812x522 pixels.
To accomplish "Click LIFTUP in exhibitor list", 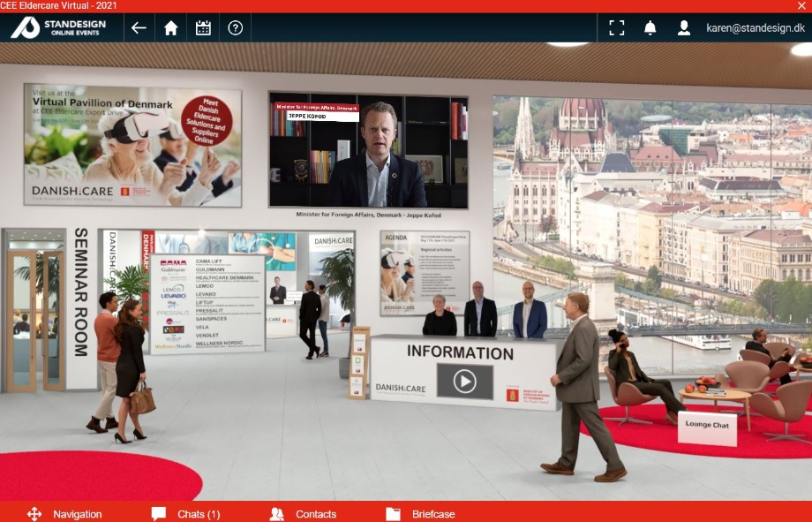I will [205, 302].
